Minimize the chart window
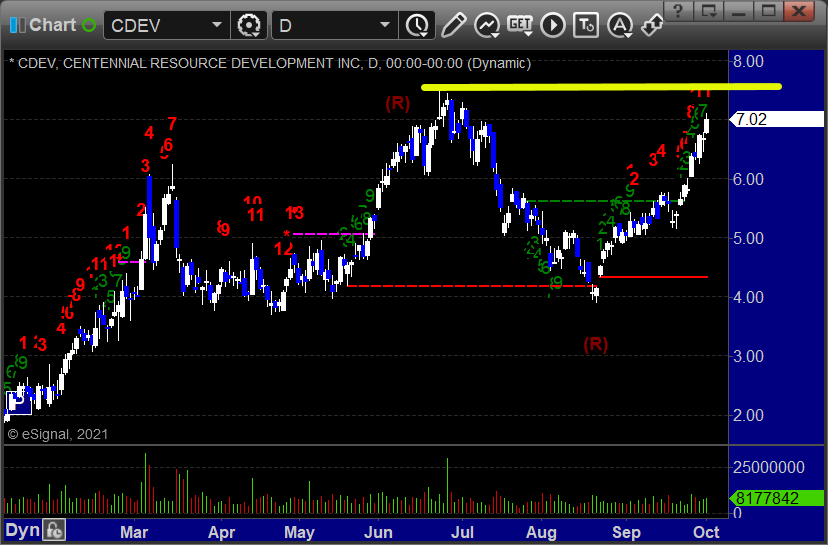The height and width of the screenshot is (545, 828). (x=738, y=11)
